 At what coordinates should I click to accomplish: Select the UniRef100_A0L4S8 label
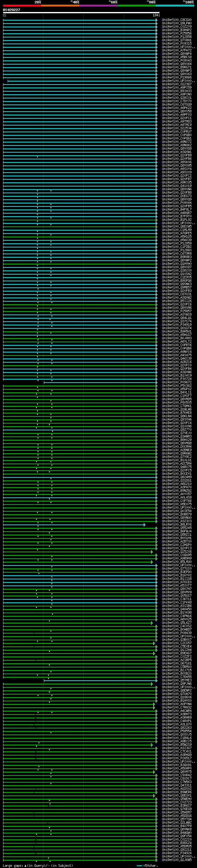coord(176,497)
